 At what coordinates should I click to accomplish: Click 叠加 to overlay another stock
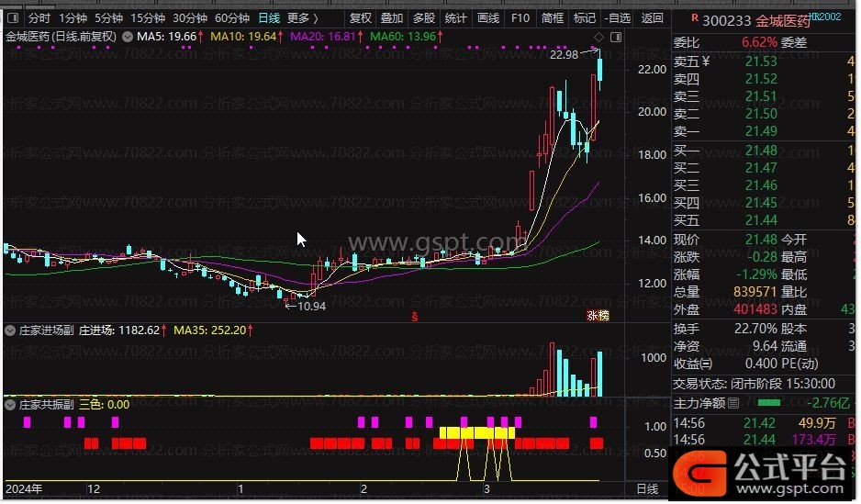click(392, 18)
